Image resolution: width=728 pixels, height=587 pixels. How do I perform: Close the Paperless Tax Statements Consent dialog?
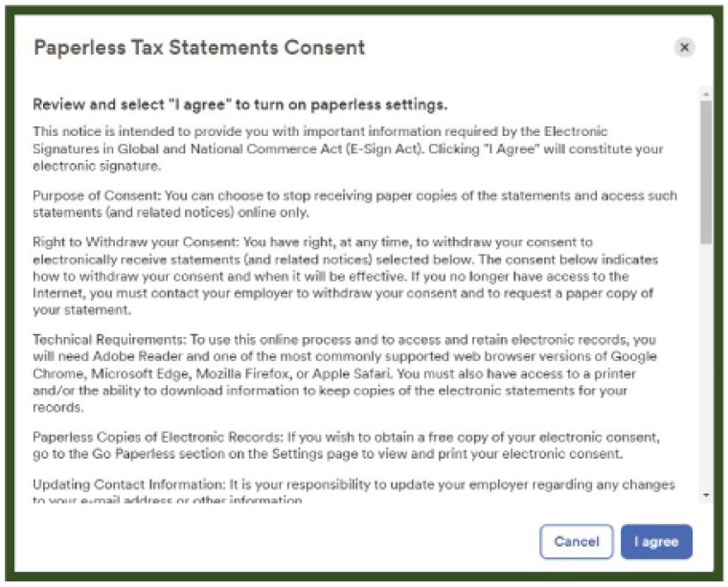pyautogui.click(x=683, y=48)
